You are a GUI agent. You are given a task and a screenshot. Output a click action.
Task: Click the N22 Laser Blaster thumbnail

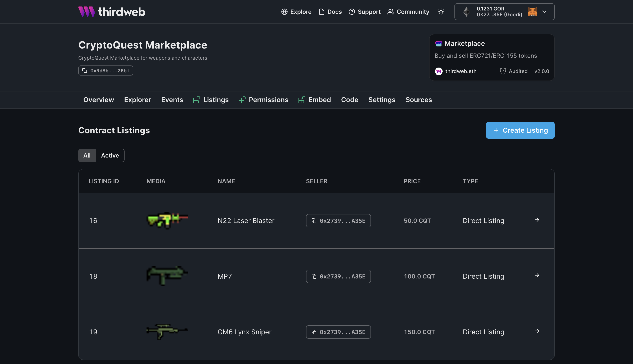pyautogui.click(x=167, y=220)
